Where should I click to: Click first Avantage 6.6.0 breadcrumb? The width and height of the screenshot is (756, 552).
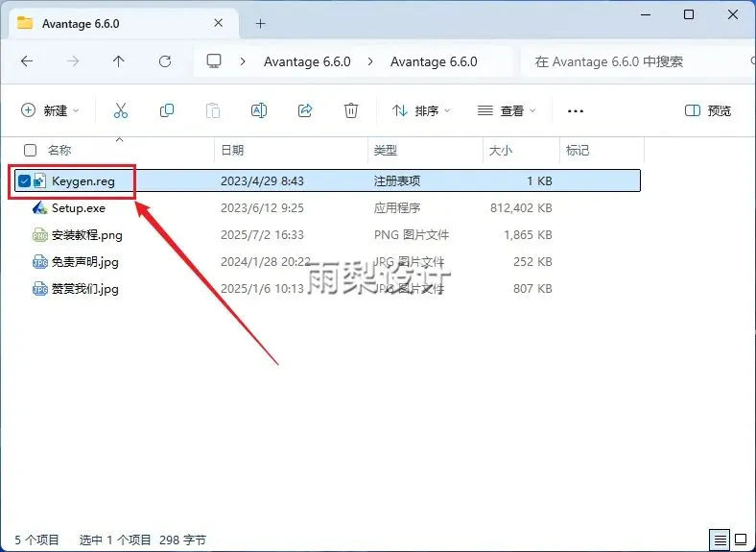pos(307,61)
